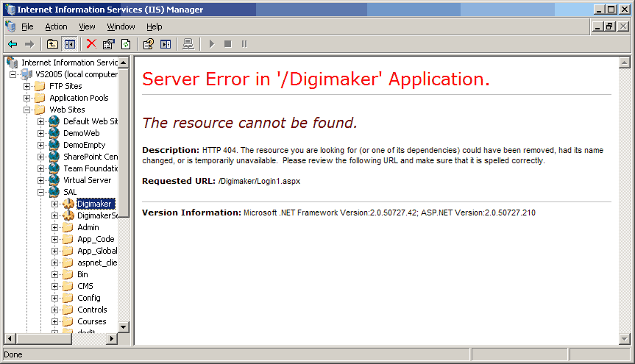Select the Digimaker application gear icon
Screen dimensions: 635x364
pos(68,203)
